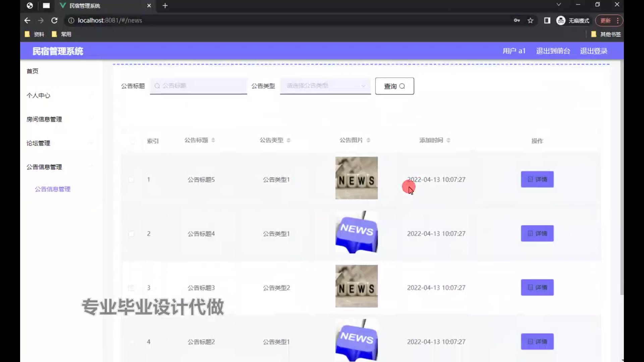Click the 查询 search button
This screenshot has height=362, width=644.
(x=394, y=86)
